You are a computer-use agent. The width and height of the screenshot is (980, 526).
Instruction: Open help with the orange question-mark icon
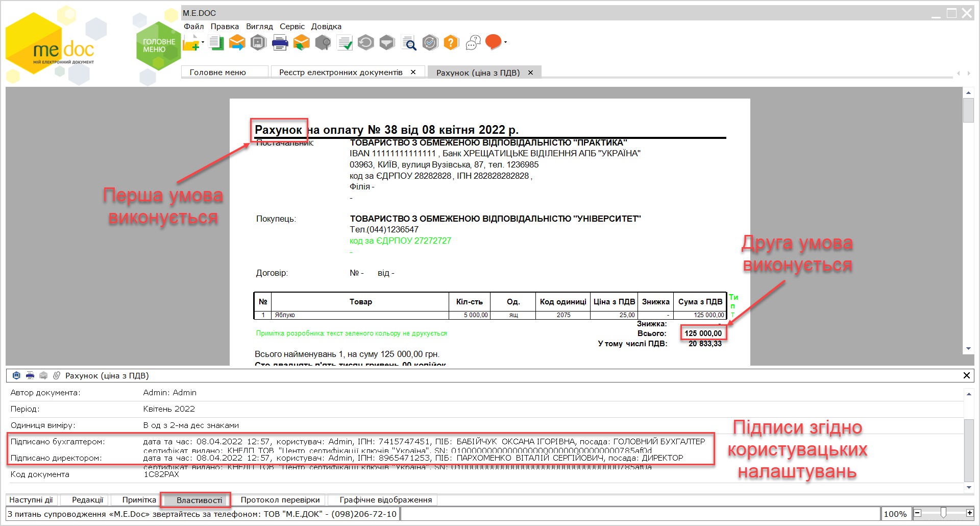[451, 43]
